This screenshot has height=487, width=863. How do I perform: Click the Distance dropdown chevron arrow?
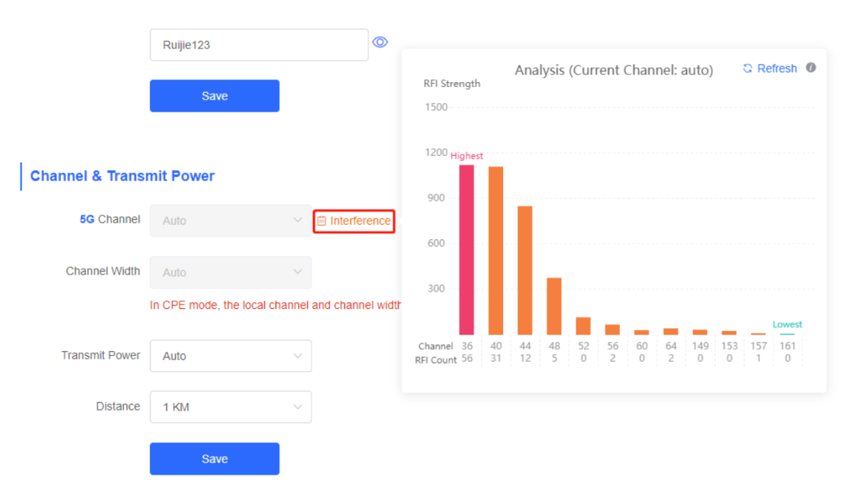point(298,407)
